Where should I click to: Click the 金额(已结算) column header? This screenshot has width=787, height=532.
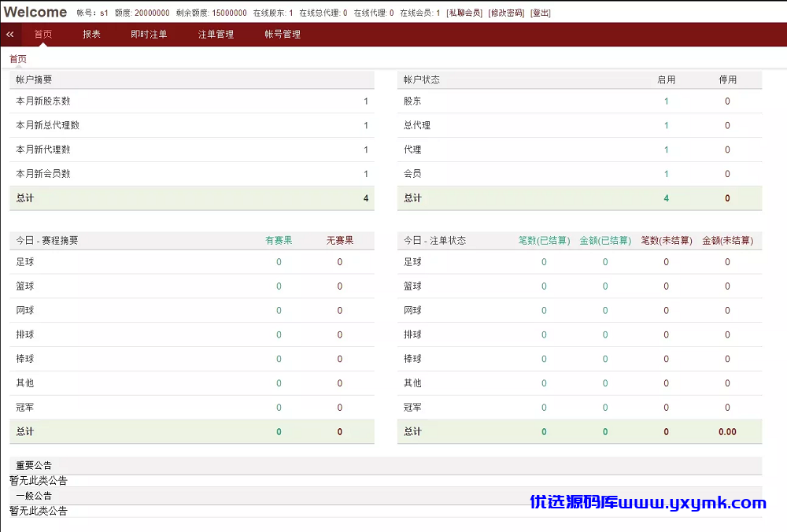(605, 240)
